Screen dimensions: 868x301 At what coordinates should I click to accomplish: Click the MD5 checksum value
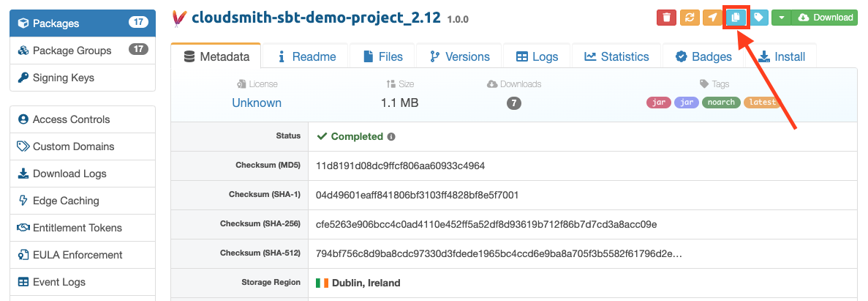(400, 166)
